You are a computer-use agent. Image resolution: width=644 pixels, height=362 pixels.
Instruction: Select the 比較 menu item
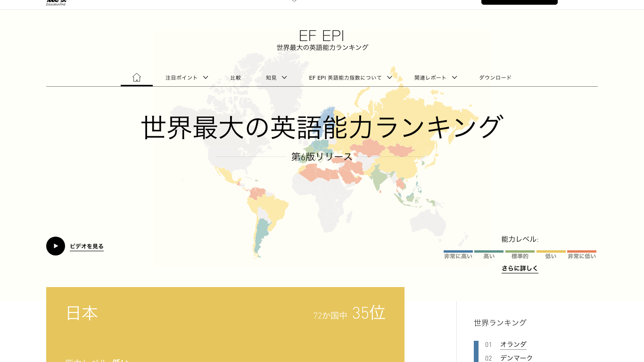pos(236,78)
